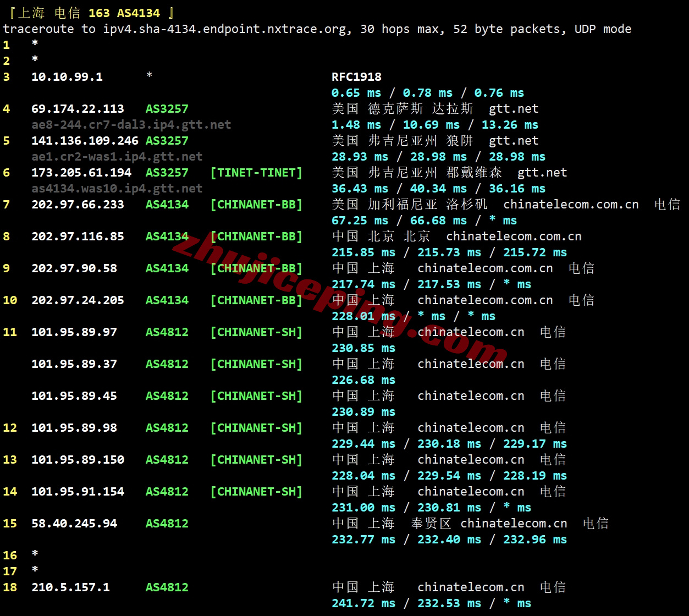Select the AS3257 label on hop 5
Image resolution: width=689 pixels, height=616 pixels.
[x=167, y=140]
